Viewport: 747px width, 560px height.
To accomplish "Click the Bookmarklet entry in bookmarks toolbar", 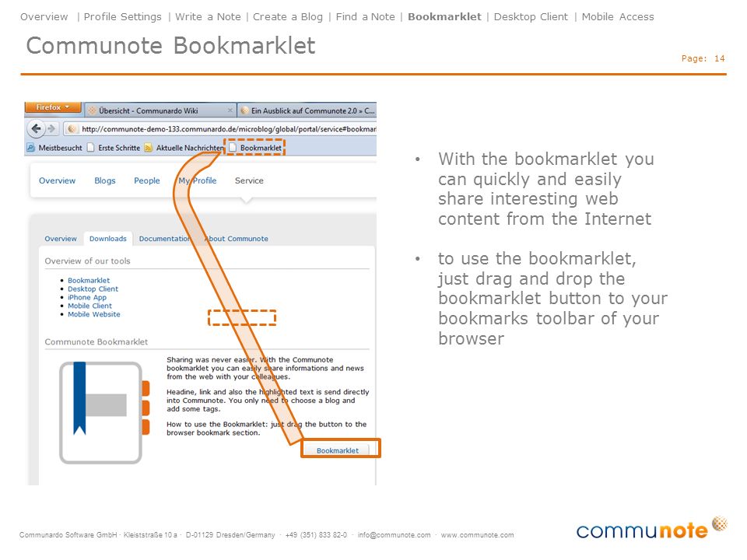I will (255, 148).
